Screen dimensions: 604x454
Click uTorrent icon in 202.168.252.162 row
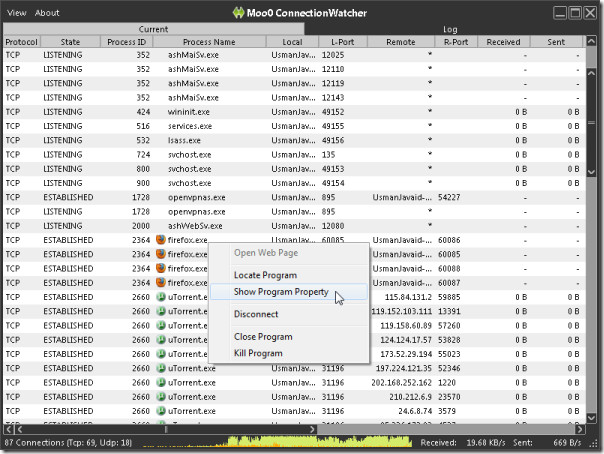pos(161,382)
